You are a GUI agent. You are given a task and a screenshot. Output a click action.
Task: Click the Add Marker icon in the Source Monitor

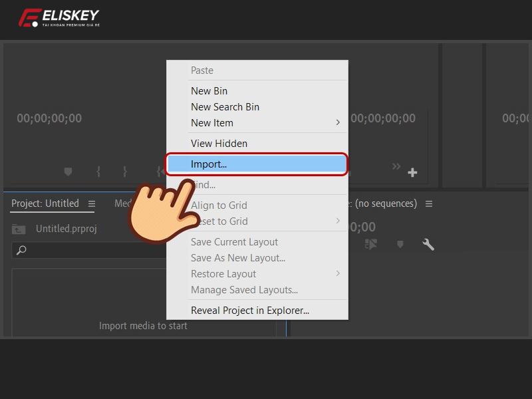pos(68,171)
